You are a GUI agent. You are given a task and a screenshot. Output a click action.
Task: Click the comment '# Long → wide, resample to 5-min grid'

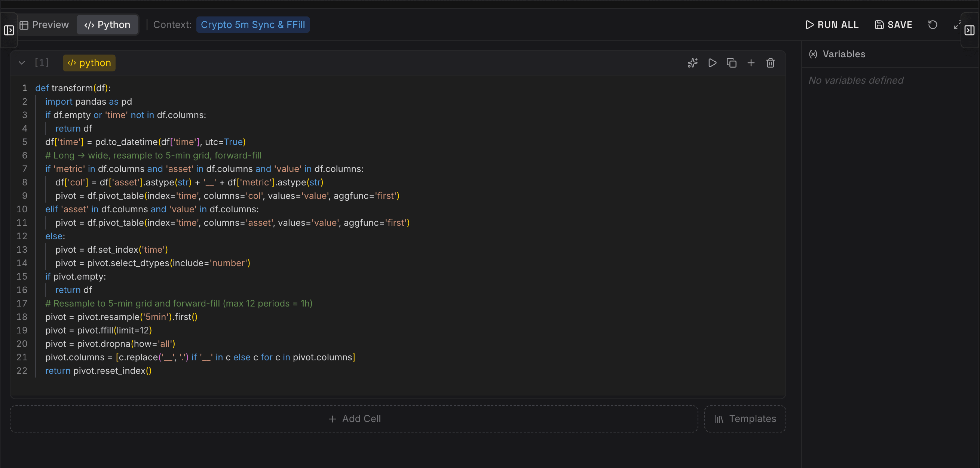tap(153, 156)
